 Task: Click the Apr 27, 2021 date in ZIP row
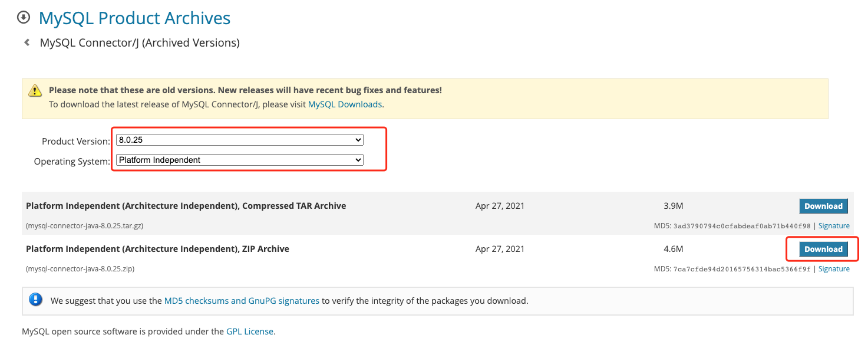(500, 249)
